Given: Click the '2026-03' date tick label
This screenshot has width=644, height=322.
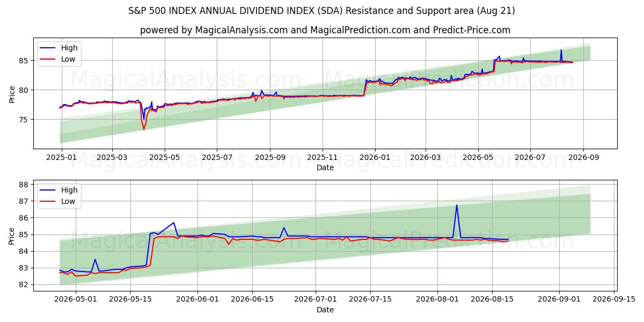Looking at the screenshot, I should click(x=426, y=158).
